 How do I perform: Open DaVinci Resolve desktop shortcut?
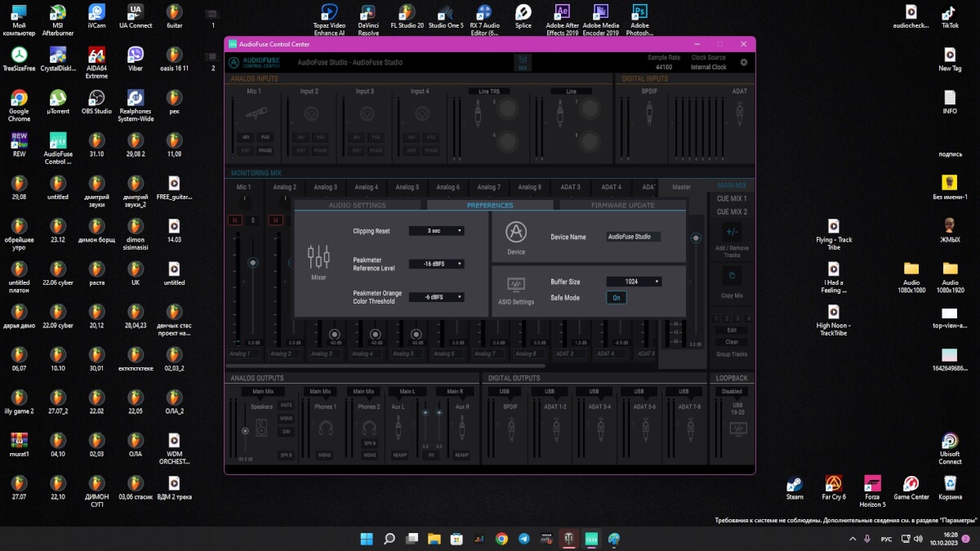click(368, 20)
